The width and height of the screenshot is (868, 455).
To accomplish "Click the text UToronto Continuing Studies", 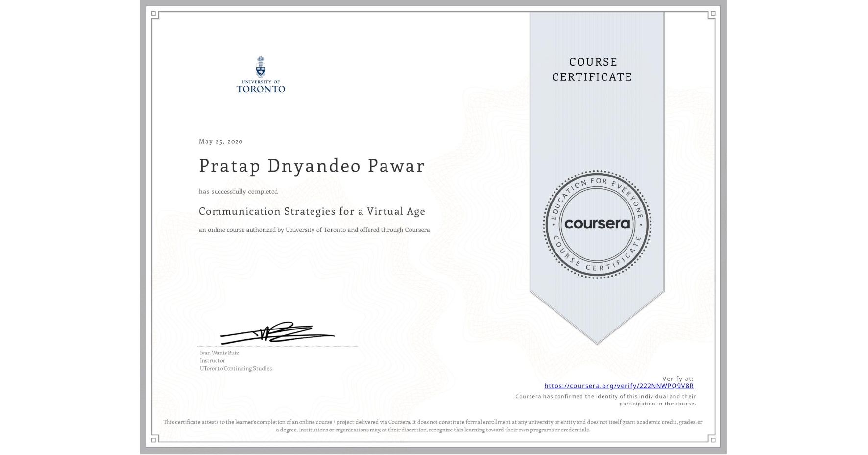I will coord(236,368).
